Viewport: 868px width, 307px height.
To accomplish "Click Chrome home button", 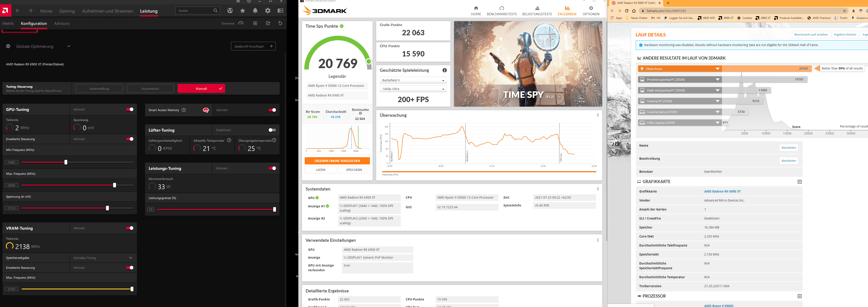I will pos(634,11).
